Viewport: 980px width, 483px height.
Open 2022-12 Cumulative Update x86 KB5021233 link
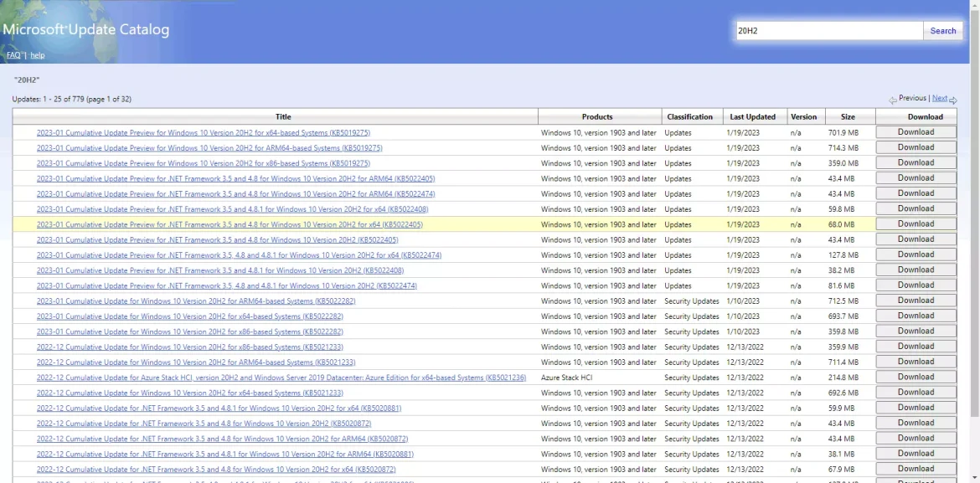(x=189, y=347)
